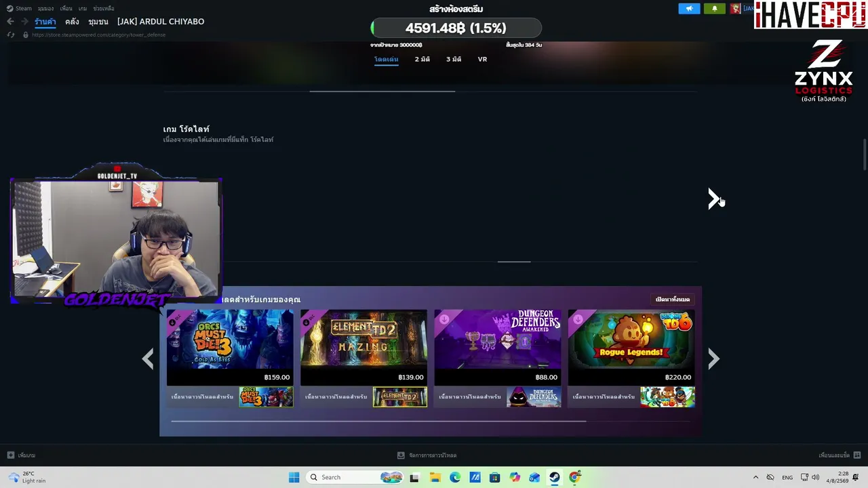Open the เกม (Games) menu
This screenshot has width=868, height=488.
point(83,8)
